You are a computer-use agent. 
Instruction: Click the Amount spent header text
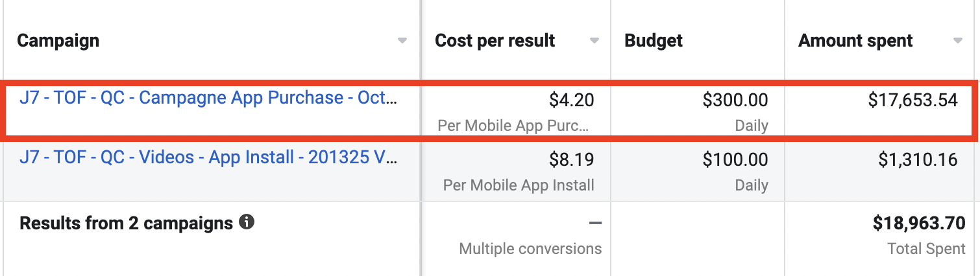click(x=855, y=41)
